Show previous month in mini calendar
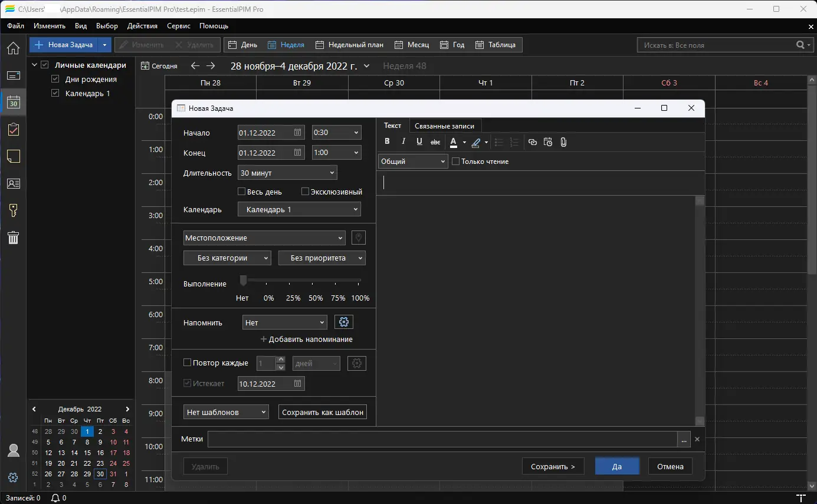The width and height of the screenshot is (817, 504). point(34,409)
